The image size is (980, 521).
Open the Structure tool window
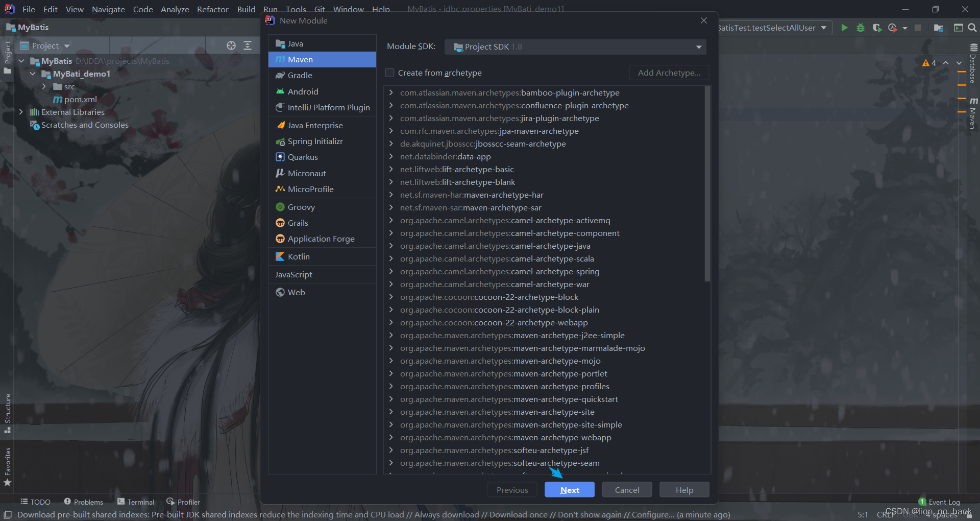click(8, 413)
